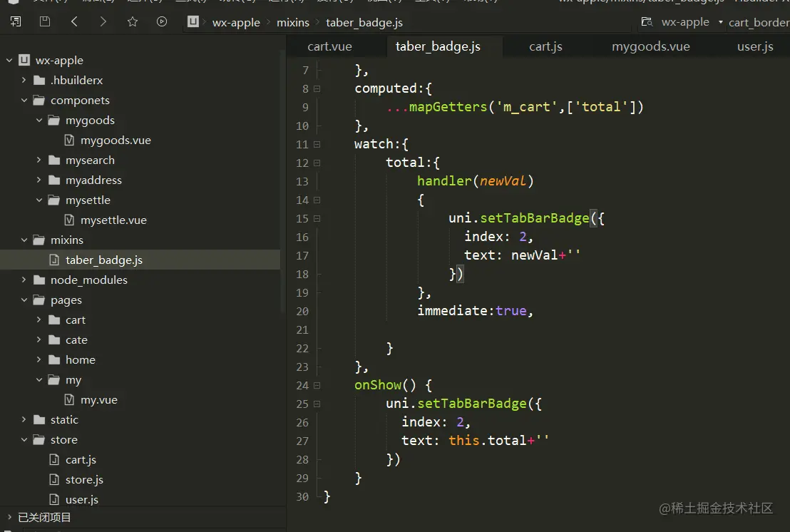Viewport: 790px width, 532px height.
Task: Expand the cate folder
Action: click(x=39, y=339)
